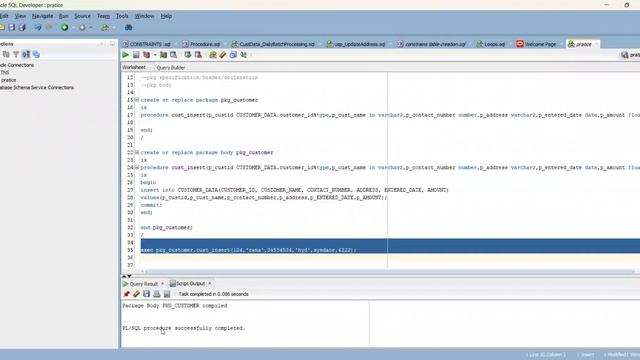Select the Worksheet tab
640x360 pixels.
coord(134,67)
